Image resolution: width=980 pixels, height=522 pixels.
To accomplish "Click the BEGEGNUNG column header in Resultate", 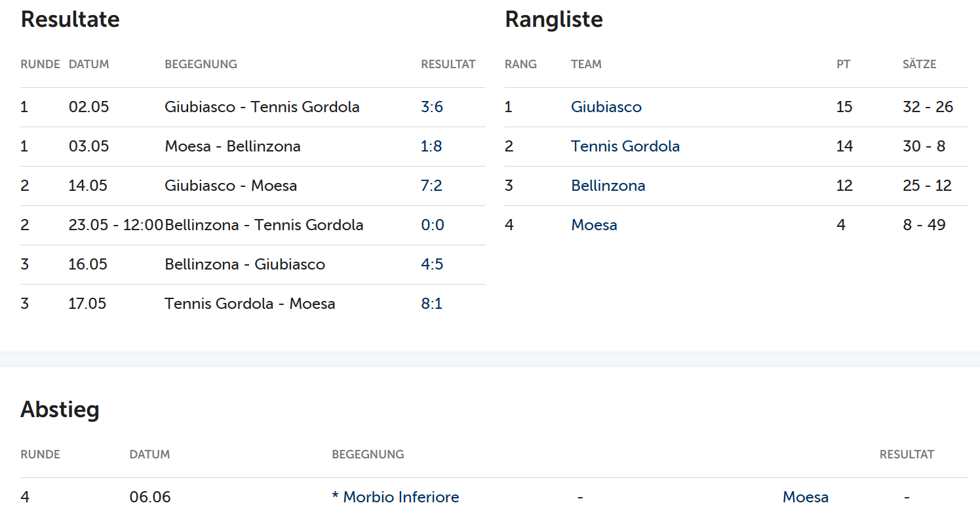I will [x=201, y=64].
